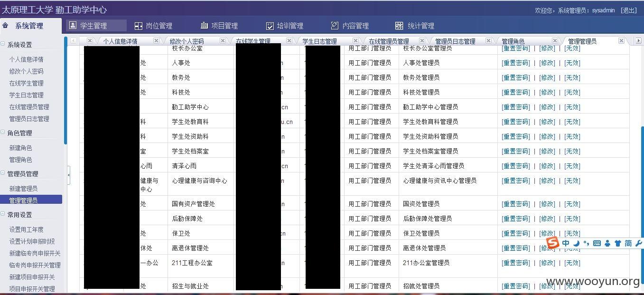
Task: Switch to the 个人信息详情 tab
Action: (x=120, y=41)
